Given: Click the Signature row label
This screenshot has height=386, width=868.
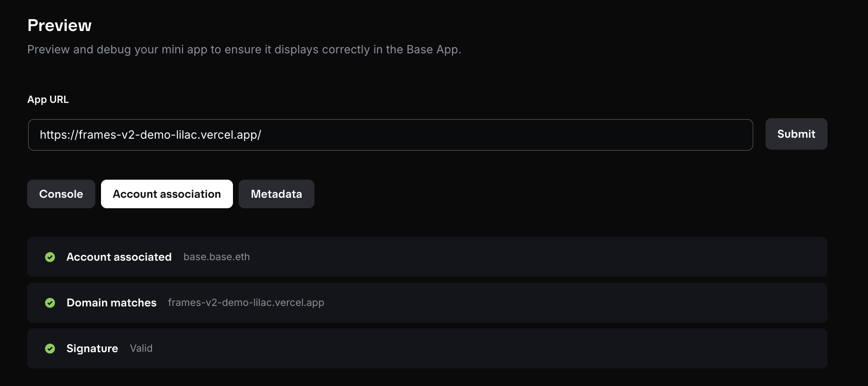Looking at the screenshot, I should click(92, 348).
